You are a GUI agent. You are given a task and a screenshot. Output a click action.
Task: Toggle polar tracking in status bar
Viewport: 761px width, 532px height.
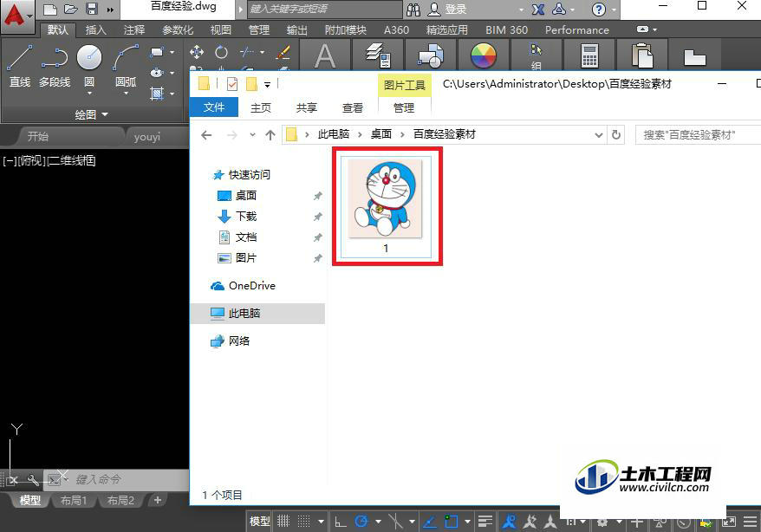361,522
